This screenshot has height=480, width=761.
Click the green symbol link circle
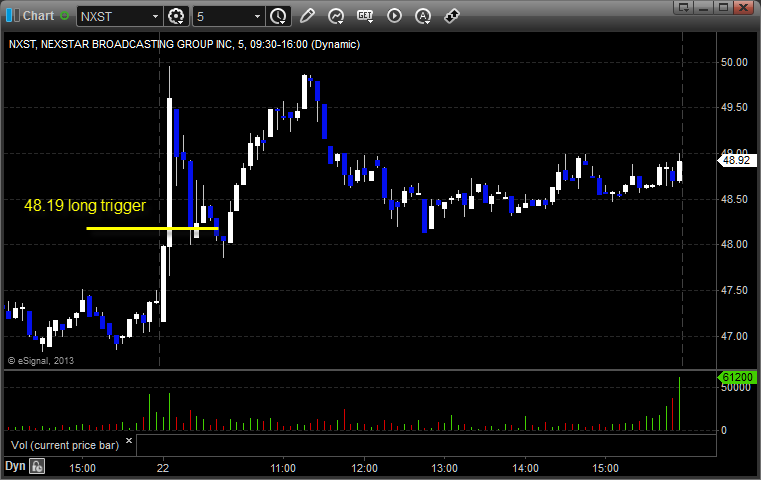click(64, 16)
